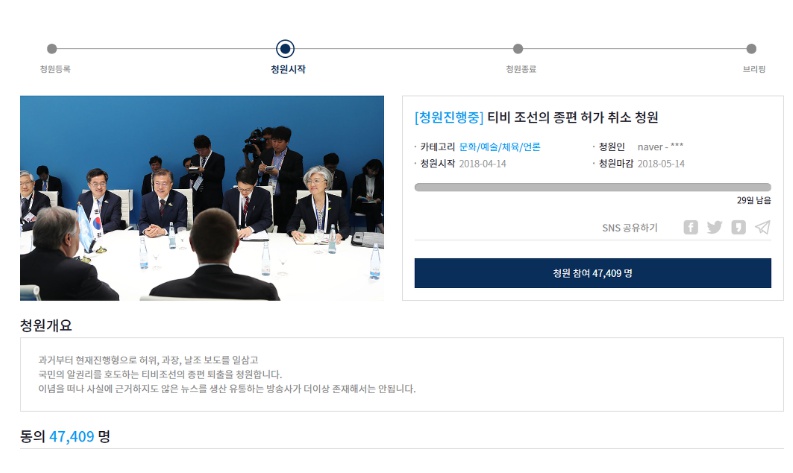Share the petition via Telegram paper-plane icon
Viewport: 793px width, 473px height.
[x=763, y=227]
